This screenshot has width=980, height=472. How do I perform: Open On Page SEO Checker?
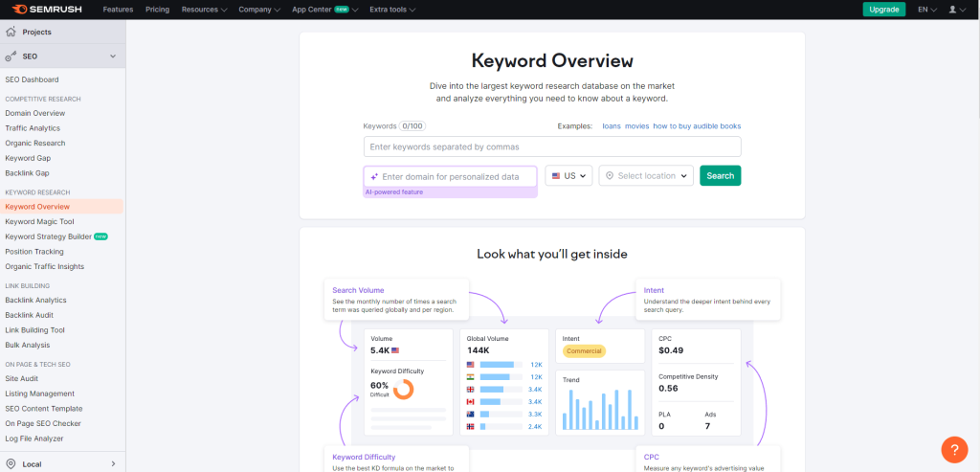point(43,423)
